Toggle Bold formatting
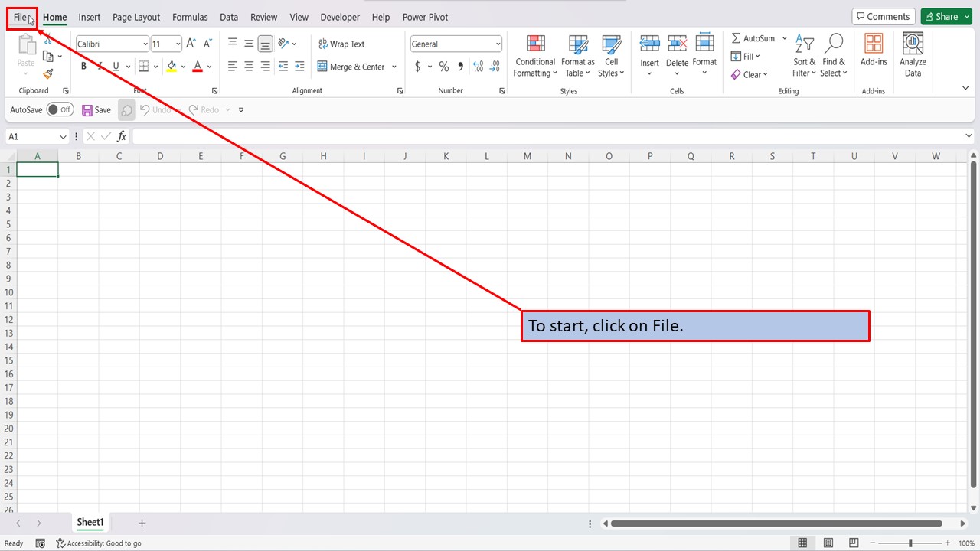 tap(83, 66)
